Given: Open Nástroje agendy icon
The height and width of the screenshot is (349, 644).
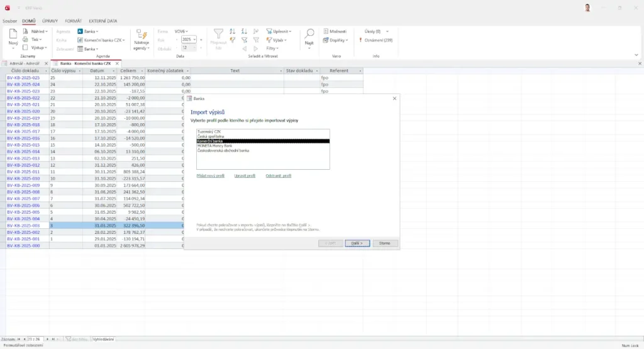Looking at the screenshot, I should click(140, 36).
